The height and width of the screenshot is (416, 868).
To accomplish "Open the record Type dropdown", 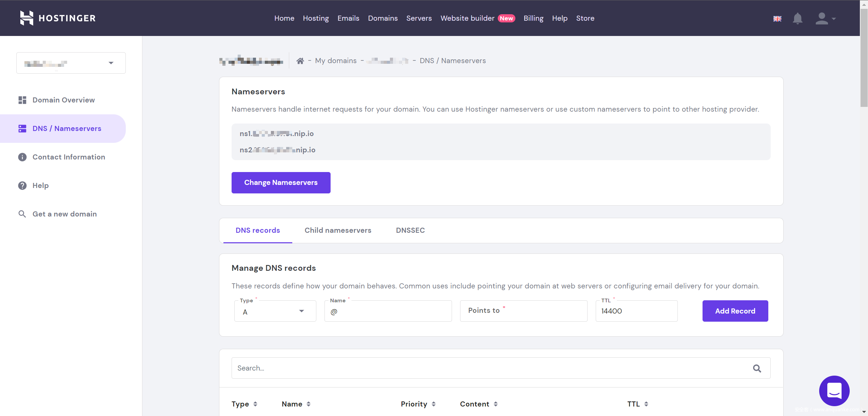I will pyautogui.click(x=275, y=311).
